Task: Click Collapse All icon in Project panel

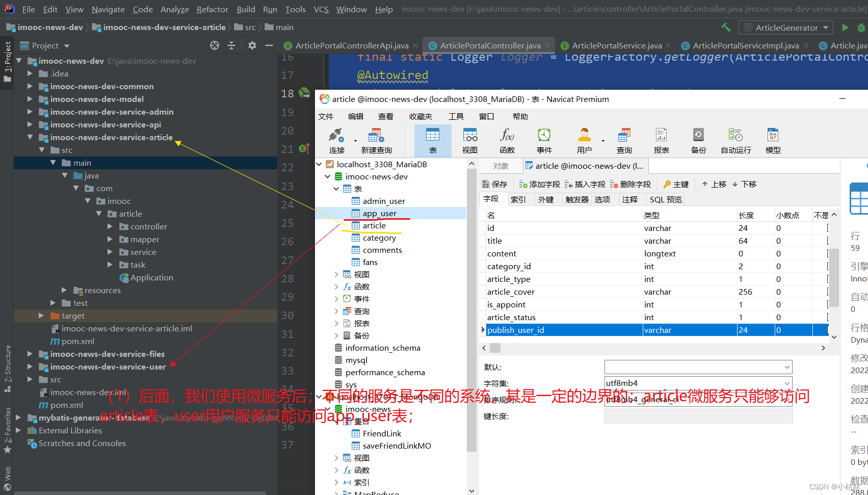Action: coord(231,45)
